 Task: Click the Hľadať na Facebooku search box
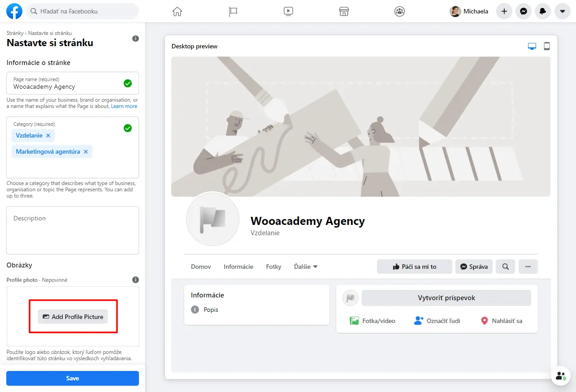pyautogui.click(x=82, y=11)
